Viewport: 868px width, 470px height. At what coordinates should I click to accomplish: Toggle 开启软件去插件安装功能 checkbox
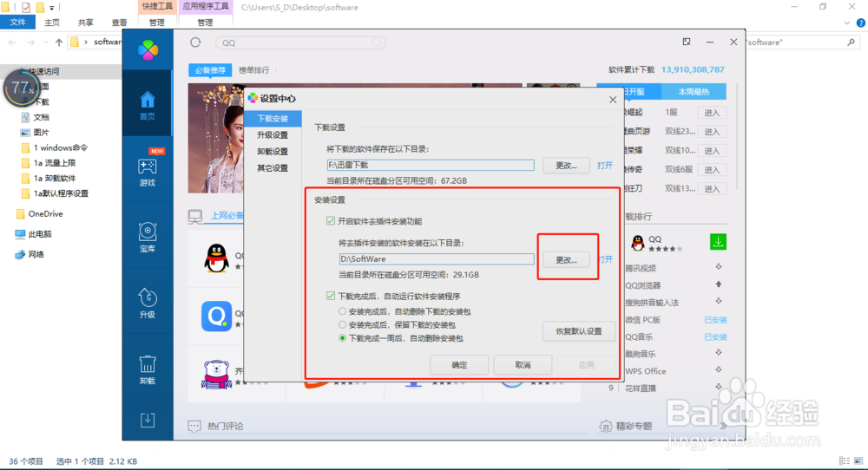331,221
